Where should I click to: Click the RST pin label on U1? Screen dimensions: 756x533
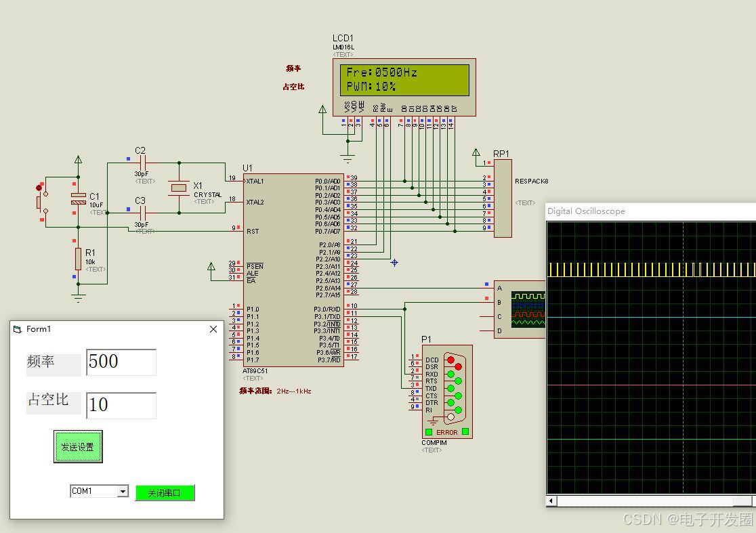[x=253, y=232]
